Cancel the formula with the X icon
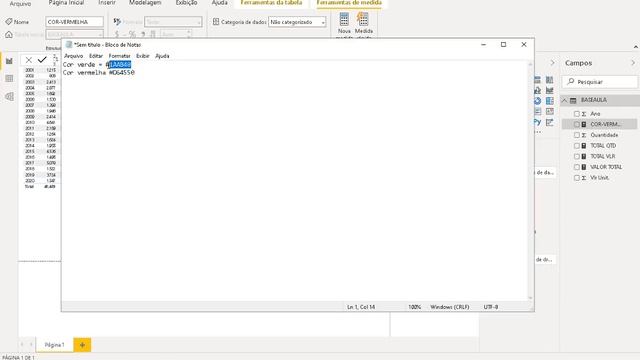The width and height of the screenshot is (640, 360). click(29, 60)
